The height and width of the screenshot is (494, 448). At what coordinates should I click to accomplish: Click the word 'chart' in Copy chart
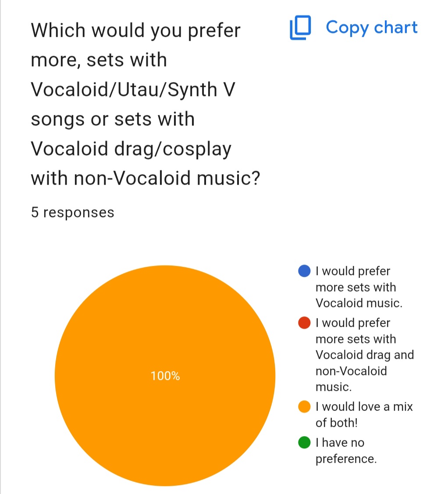coord(396,27)
